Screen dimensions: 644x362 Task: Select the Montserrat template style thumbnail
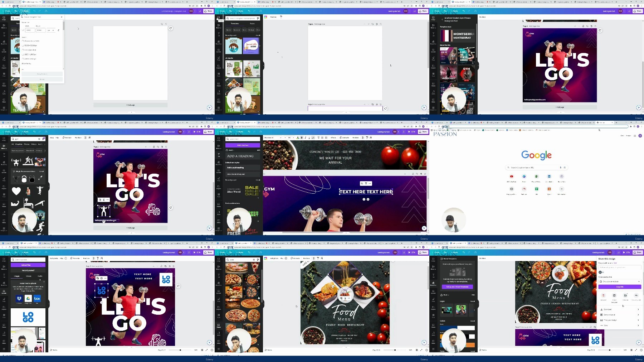(458, 36)
